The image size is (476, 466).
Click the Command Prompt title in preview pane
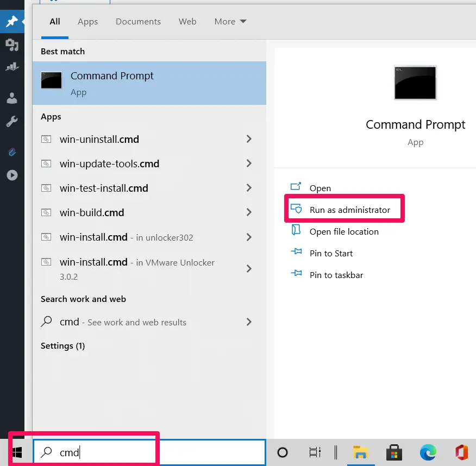click(415, 125)
